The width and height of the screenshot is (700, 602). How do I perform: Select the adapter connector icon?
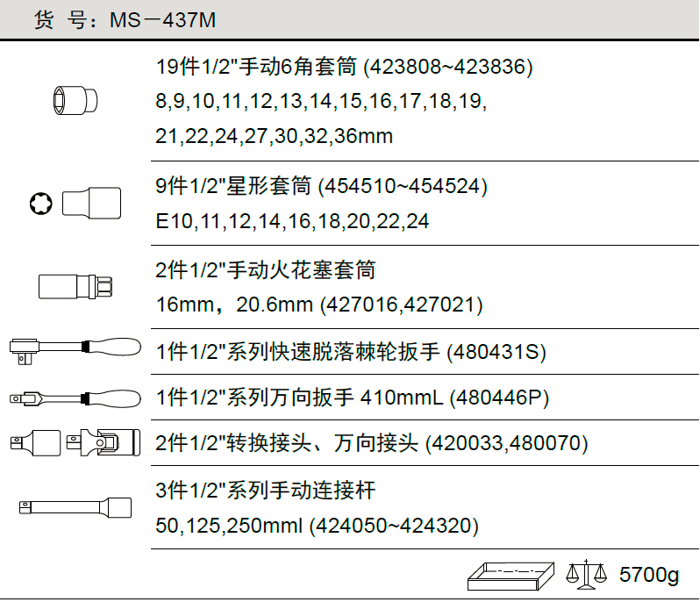pyautogui.click(x=35, y=441)
